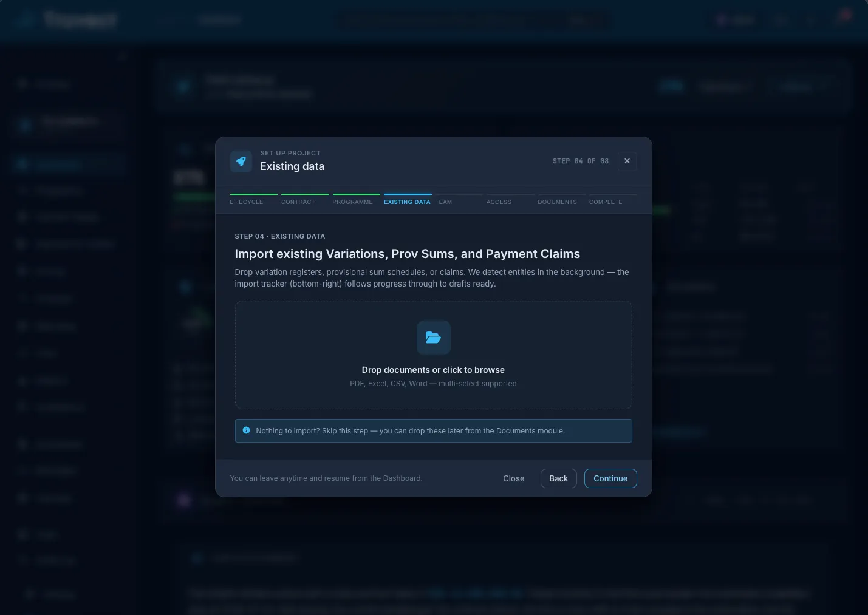Click the Back button

[x=559, y=478]
